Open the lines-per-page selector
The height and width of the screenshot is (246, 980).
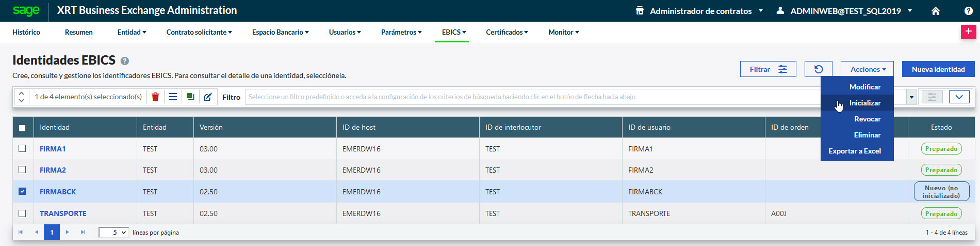click(113, 233)
